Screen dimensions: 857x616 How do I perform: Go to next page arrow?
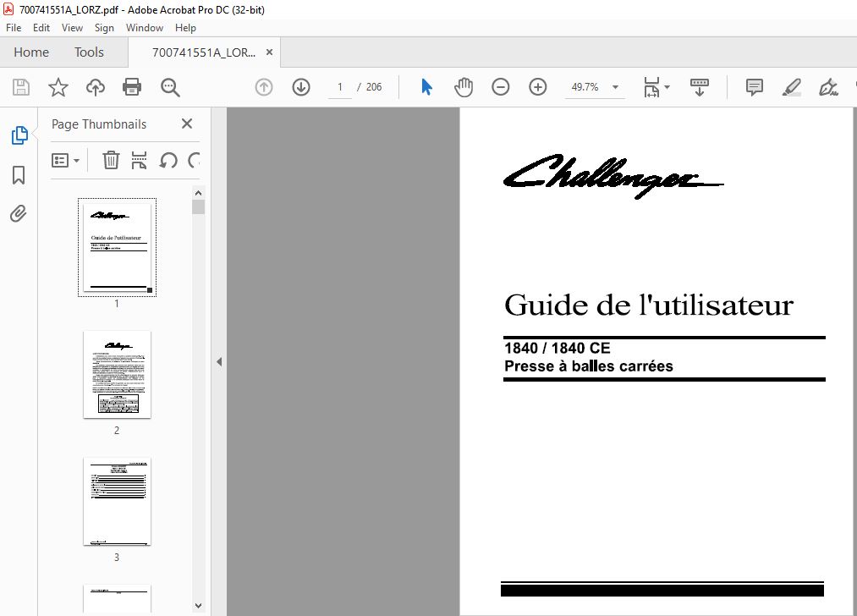pyautogui.click(x=301, y=87)
